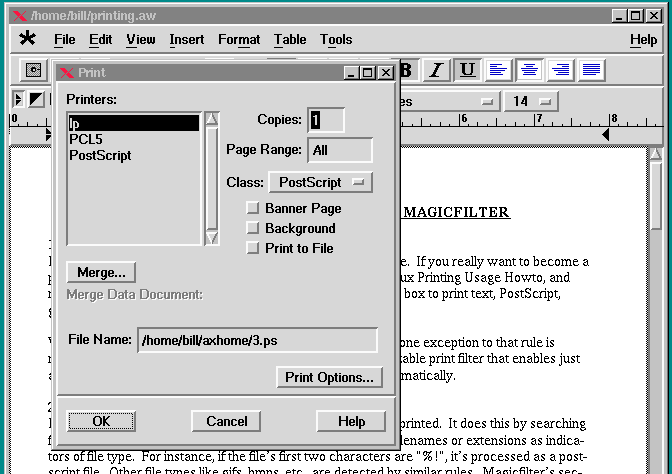
Task: Align text left
Action: click(x=498, y=70)
